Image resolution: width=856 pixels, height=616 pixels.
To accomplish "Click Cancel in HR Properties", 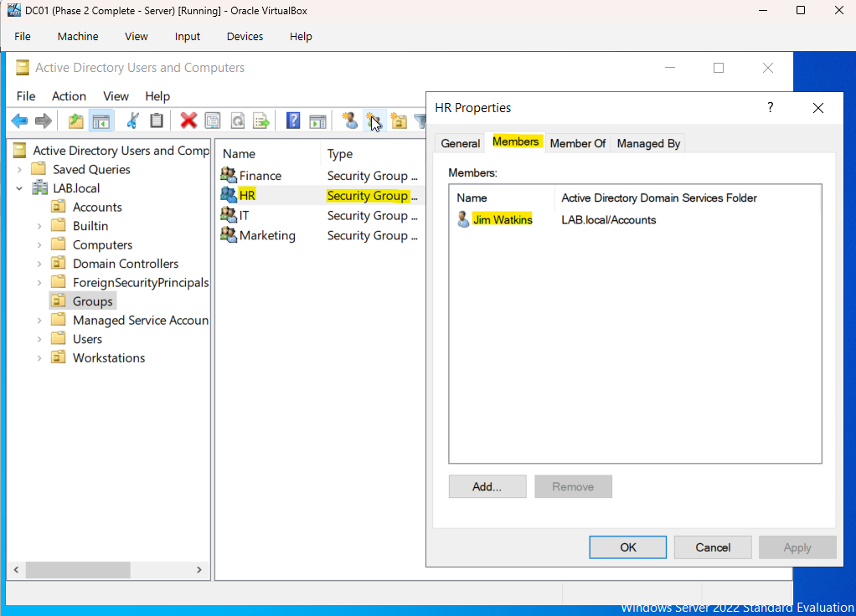I will (x=713, y=547).
